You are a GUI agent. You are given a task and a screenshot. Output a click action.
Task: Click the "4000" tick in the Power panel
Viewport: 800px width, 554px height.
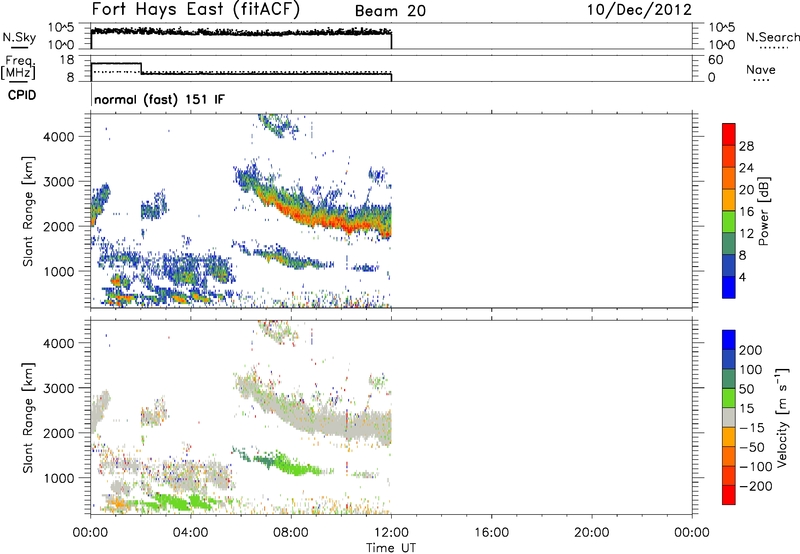click(59, 137)
